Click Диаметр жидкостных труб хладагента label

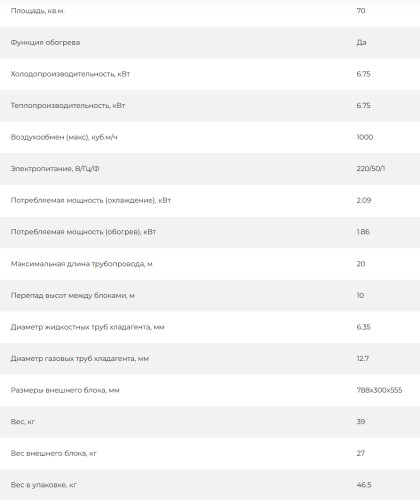tap(87, 327)
